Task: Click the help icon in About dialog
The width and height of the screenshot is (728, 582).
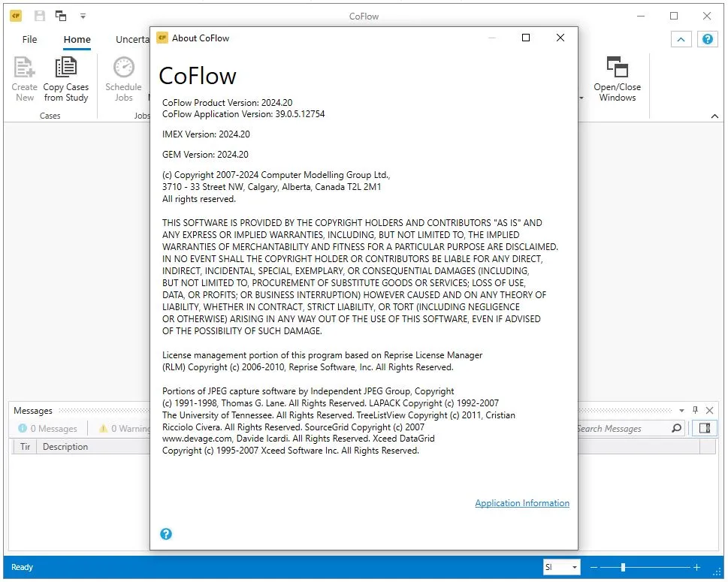Action: tap(166, 534)
